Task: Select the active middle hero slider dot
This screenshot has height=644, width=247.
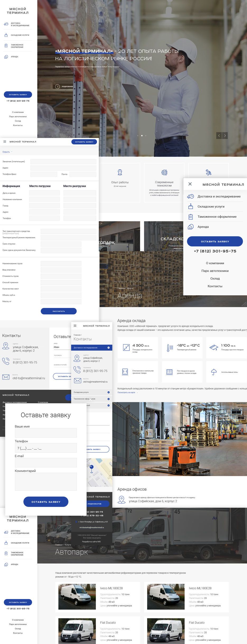Action: coord(142,135)
